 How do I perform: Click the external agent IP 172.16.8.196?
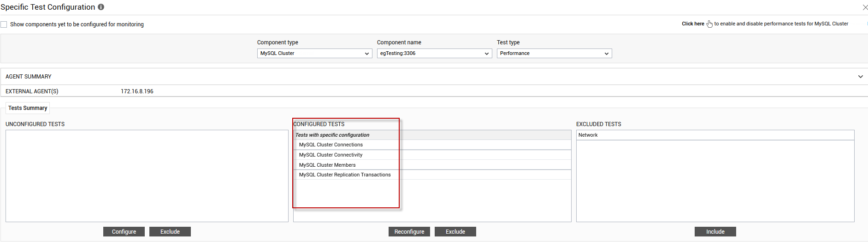tap(137, 91)
